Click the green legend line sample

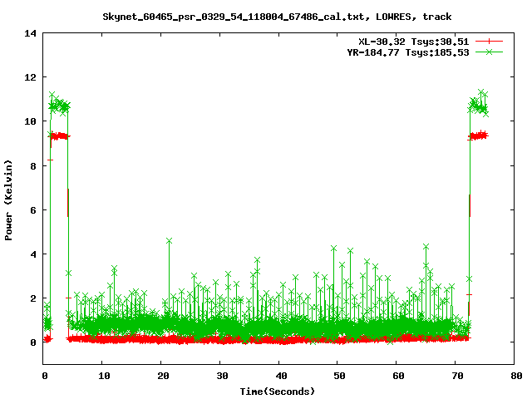tap(489, 52)
